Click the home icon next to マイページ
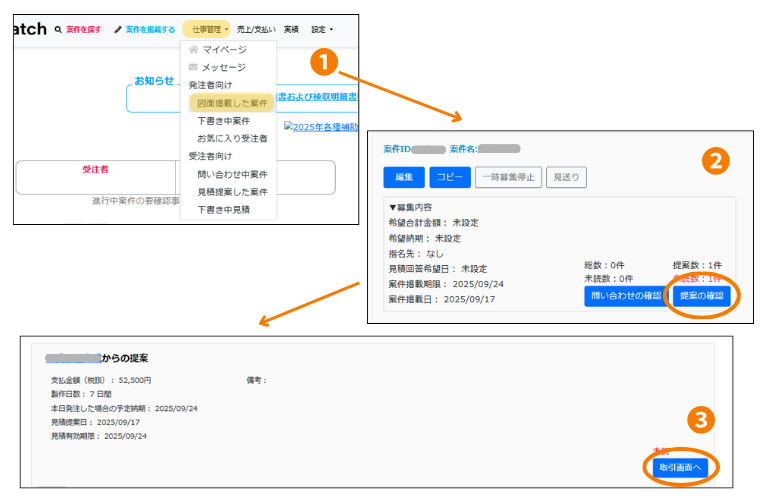This screenshot has height=500, width=770. coord(194,50)
